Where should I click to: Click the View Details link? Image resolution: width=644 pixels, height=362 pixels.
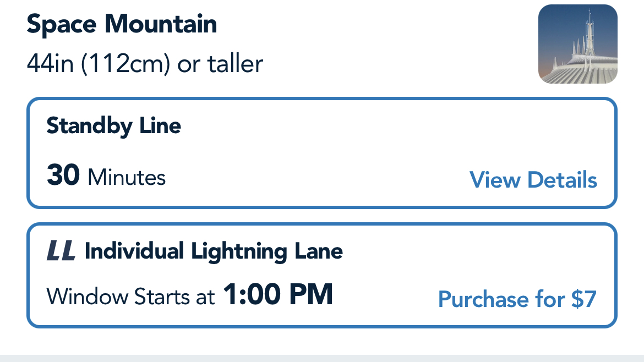tap(533, 180)
